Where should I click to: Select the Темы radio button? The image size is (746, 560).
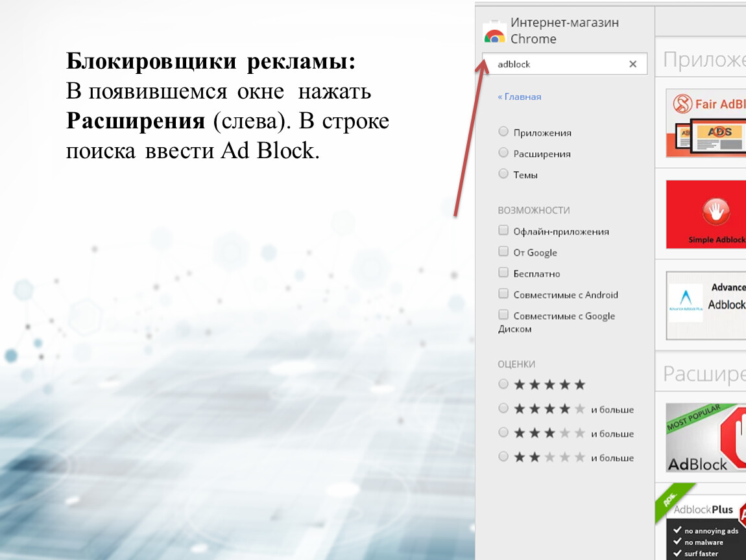(503, 174)
